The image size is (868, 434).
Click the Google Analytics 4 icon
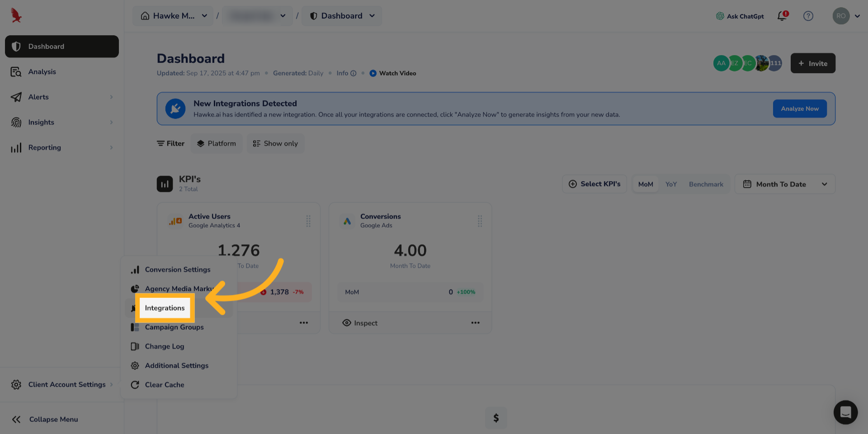pyautogui.click(x=175, y=221)
